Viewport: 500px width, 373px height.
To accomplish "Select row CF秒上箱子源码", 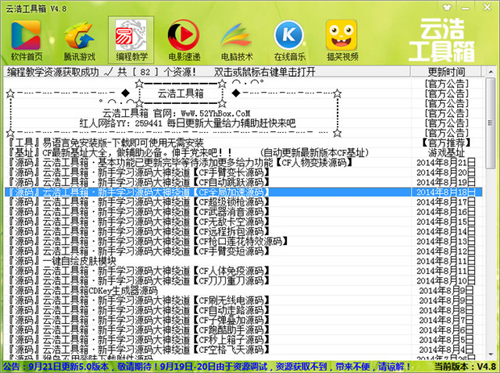I will coord(242,340).
